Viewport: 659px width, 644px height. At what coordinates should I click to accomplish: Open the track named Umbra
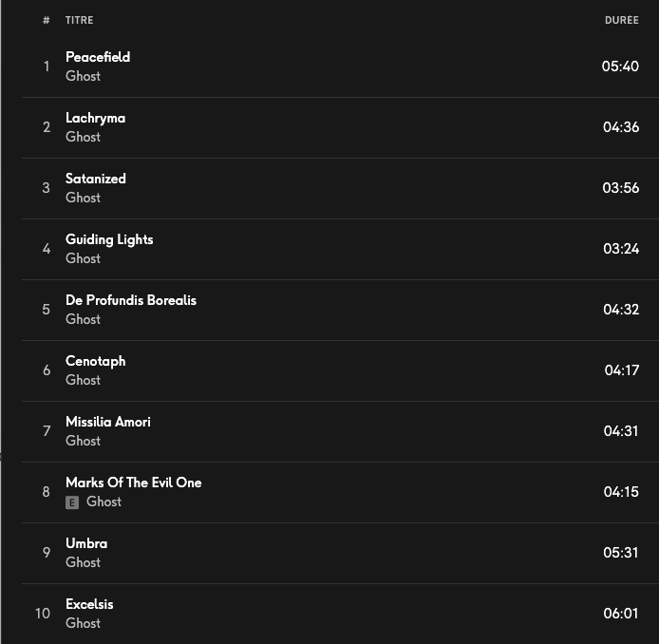[x=86, y=543]
